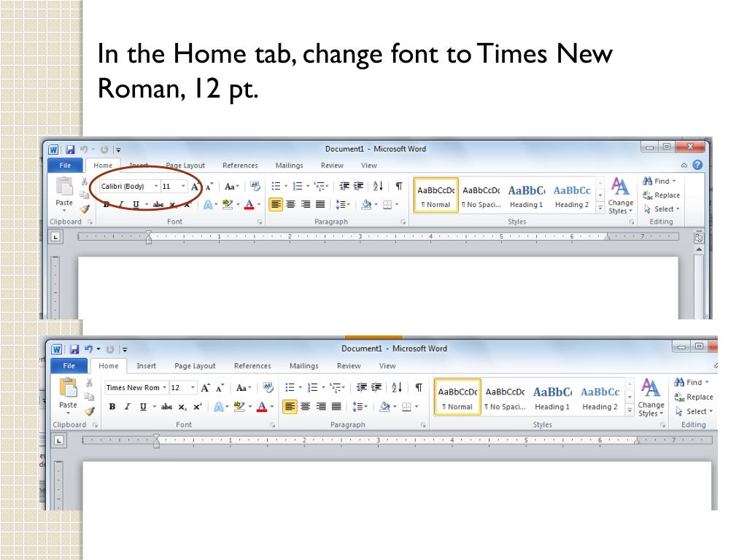747x560 pixels.
Task: Click tab selector L box in Times New Roman window
Action: coord(58,440)
